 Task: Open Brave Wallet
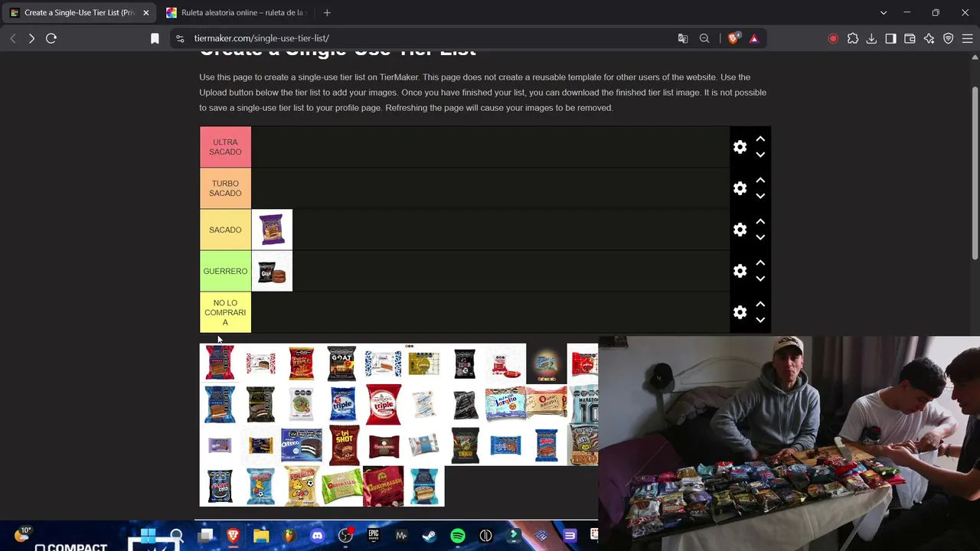(910, 38)
